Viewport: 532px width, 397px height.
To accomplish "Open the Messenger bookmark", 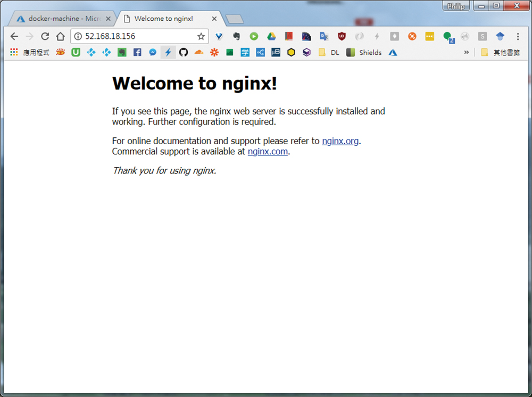I will tap(153, 52).
